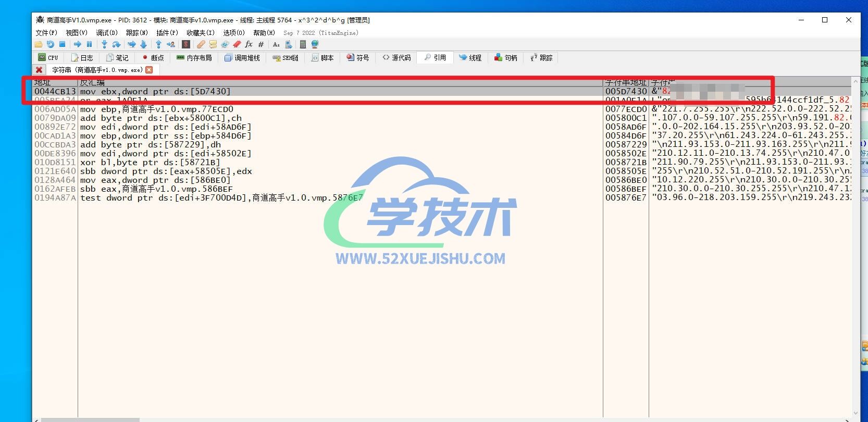Open the Scylla plugin icon
The image size is (868, 422).
[x=185, y=44]
